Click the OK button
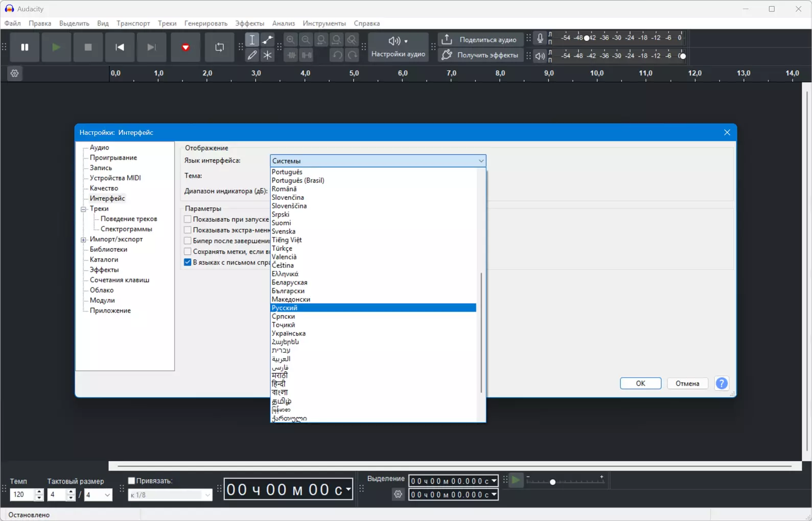This screenshot has width=812, height=521. pos(640,383)
